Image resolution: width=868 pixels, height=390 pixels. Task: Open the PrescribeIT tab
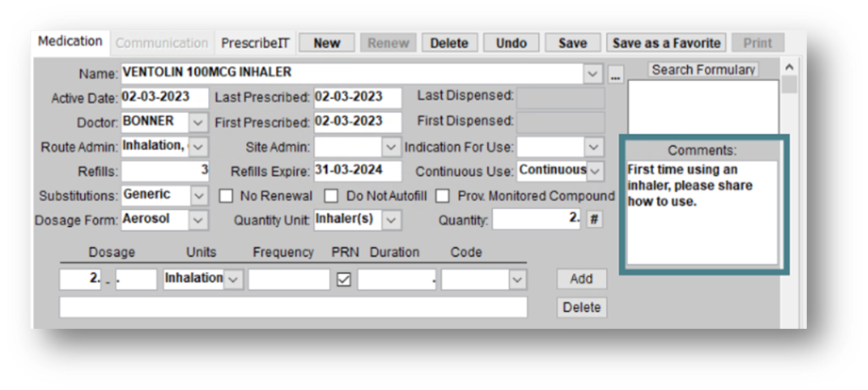[255, 43]
